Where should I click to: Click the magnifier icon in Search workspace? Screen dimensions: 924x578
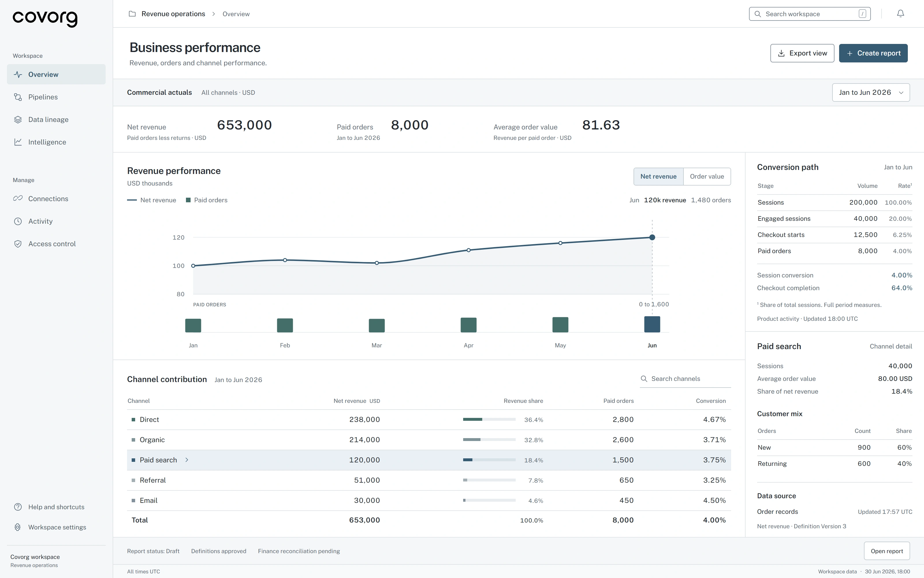tap(757, 14)
